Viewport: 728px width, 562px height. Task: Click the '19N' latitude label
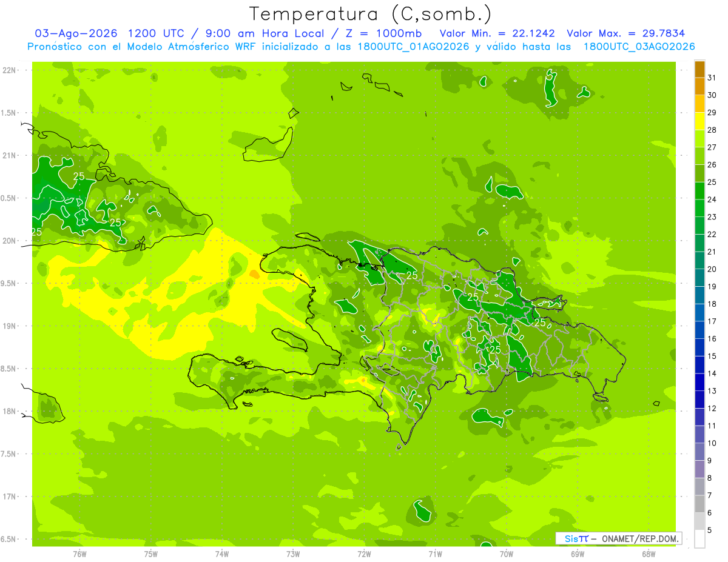tap(9, 326)
